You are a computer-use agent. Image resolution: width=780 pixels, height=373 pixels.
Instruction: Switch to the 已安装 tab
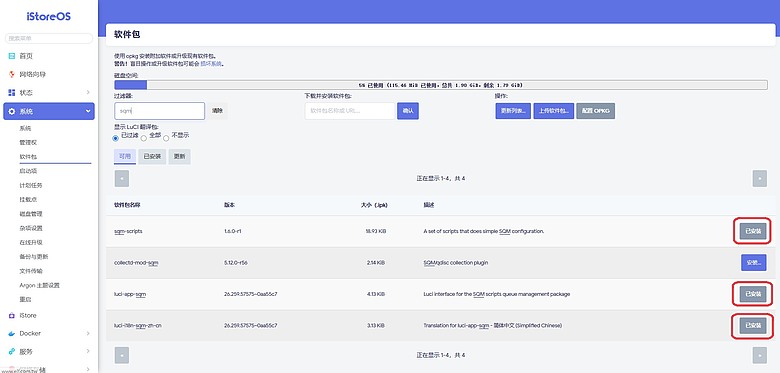(x=152, y=156)
